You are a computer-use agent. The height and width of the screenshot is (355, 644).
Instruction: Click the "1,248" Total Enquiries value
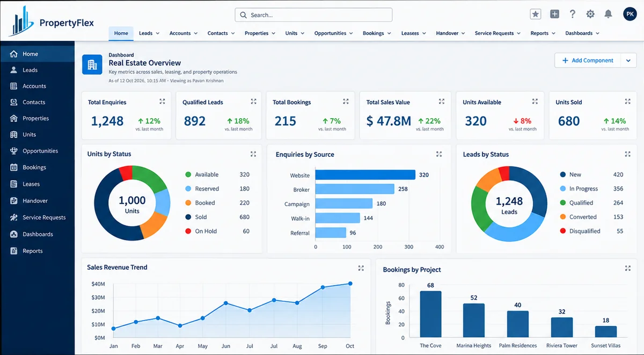tap(107, 121)
